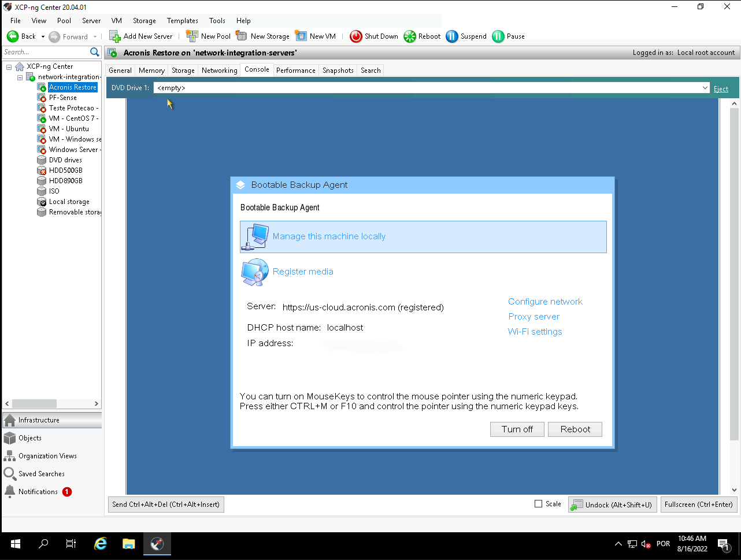Click the Register media globe icon

coord(255,272)
